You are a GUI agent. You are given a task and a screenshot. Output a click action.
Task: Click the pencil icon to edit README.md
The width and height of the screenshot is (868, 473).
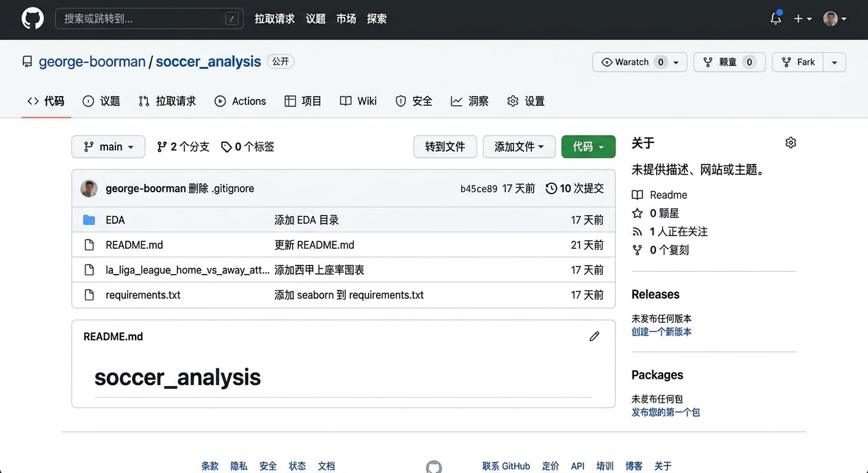(594, 336)
